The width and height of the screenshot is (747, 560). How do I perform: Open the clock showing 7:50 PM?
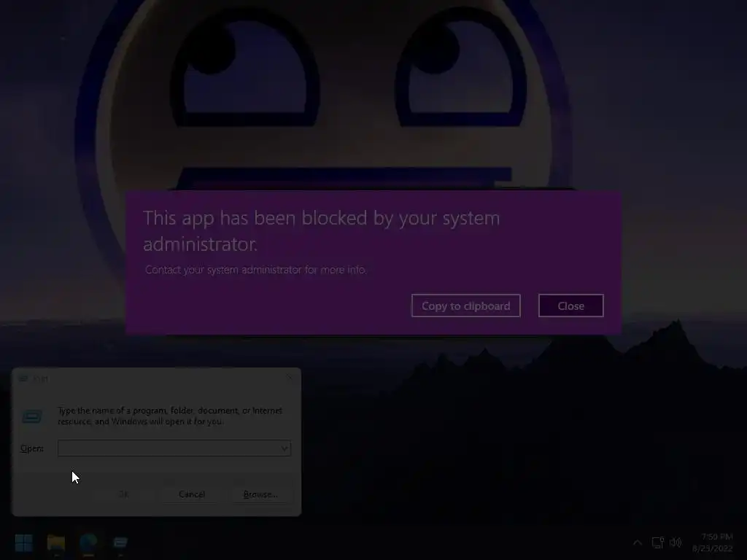coord(713,542)
